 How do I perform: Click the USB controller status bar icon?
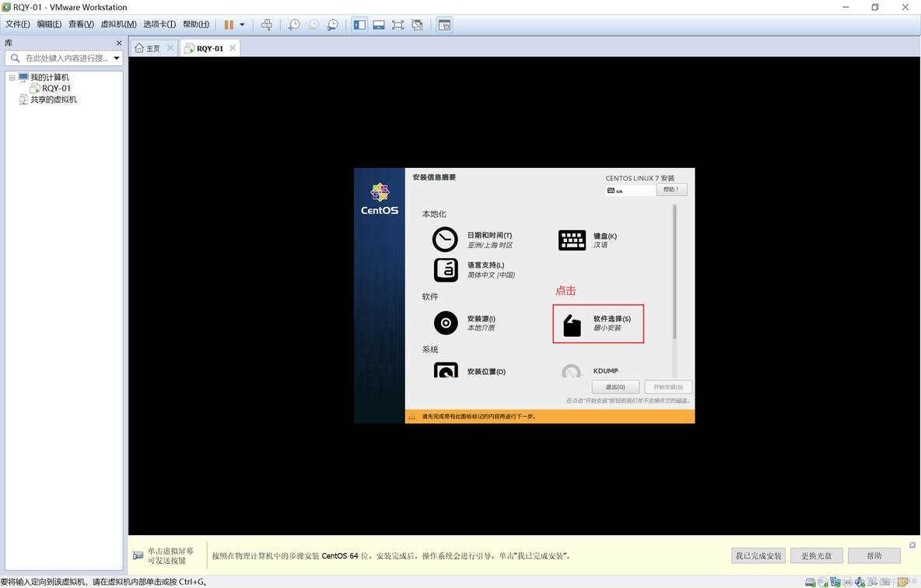(x=872, y=582)
